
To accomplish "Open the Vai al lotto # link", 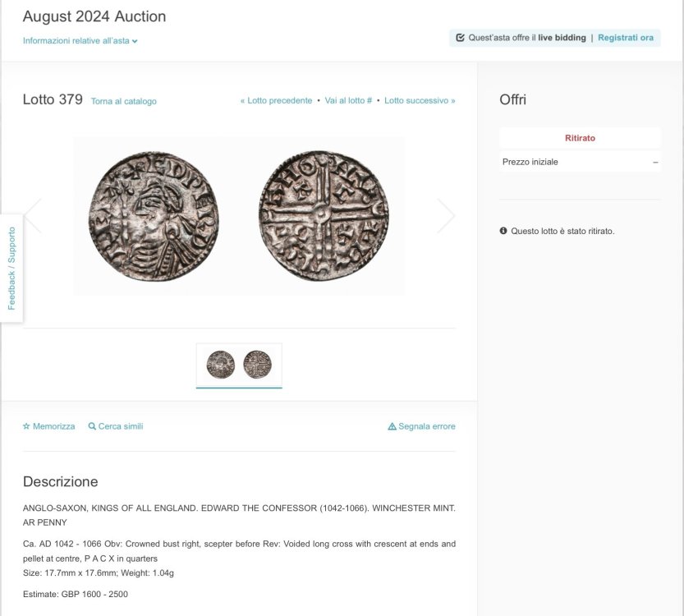I will tap(348, 101).
